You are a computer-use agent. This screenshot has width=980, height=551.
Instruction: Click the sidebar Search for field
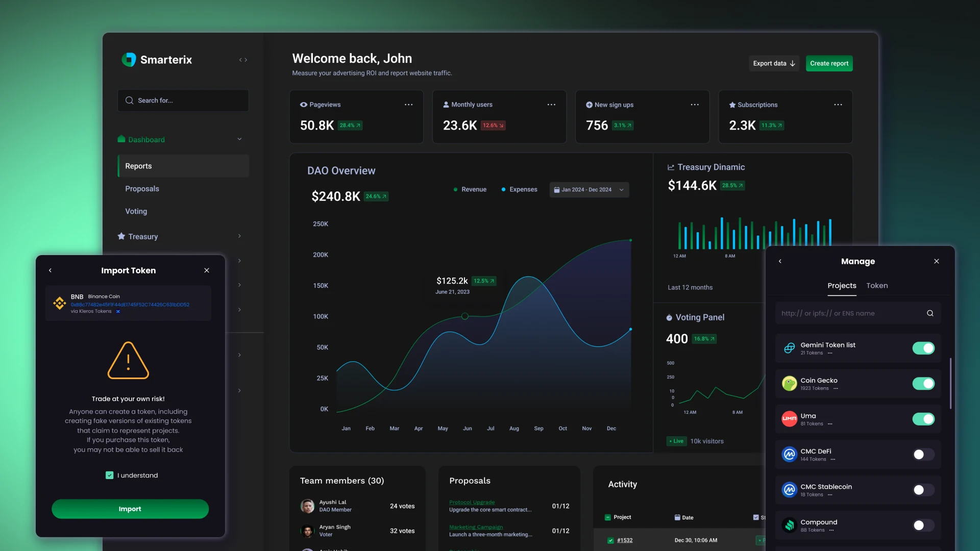pyautogui.click(x=183, y=101)
